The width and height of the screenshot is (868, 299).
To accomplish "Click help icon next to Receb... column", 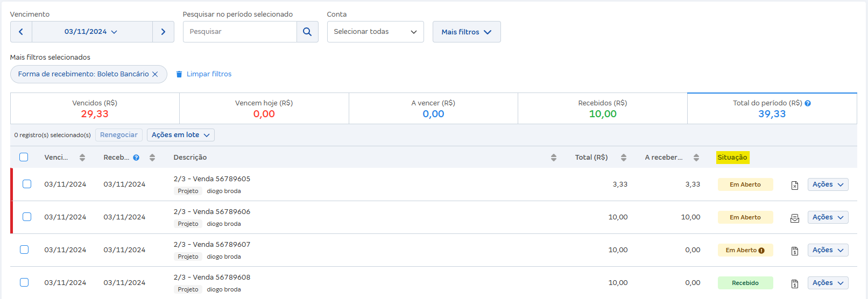I will pyautogui.click(x=136, y=158).
